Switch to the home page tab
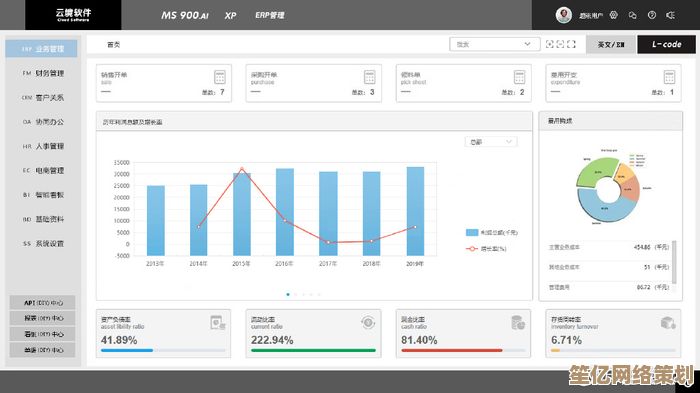 coord(114,45)
